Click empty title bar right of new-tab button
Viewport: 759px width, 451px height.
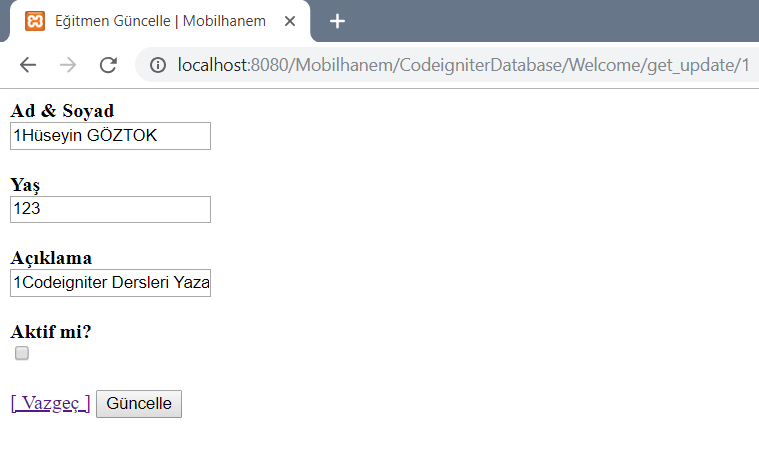pyautogui.click(x=550, y=20)
